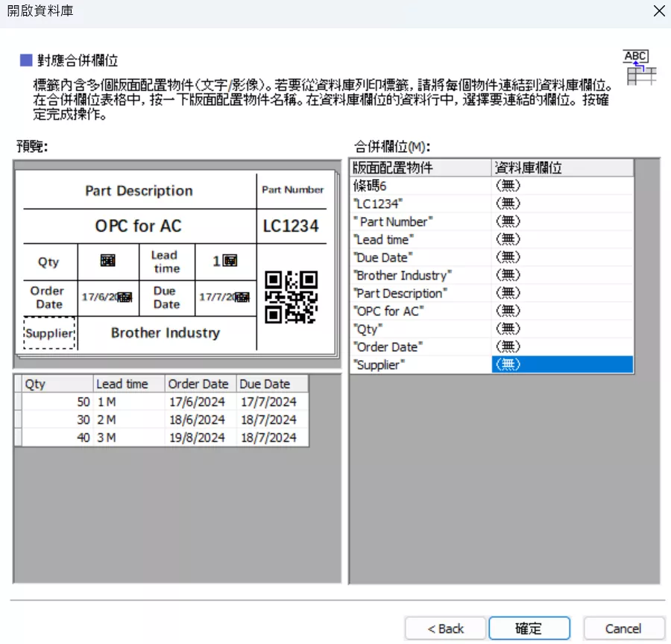Image resolution: width=671 pixels, height=644 pixels.
Task: Click the QR code in label preview
Action: click(292, 297)
